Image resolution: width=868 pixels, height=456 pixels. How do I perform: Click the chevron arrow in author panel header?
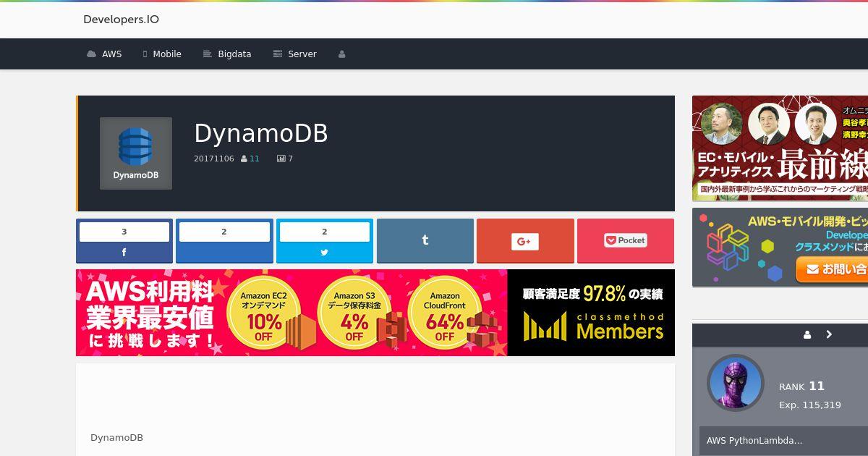point(829,334)
